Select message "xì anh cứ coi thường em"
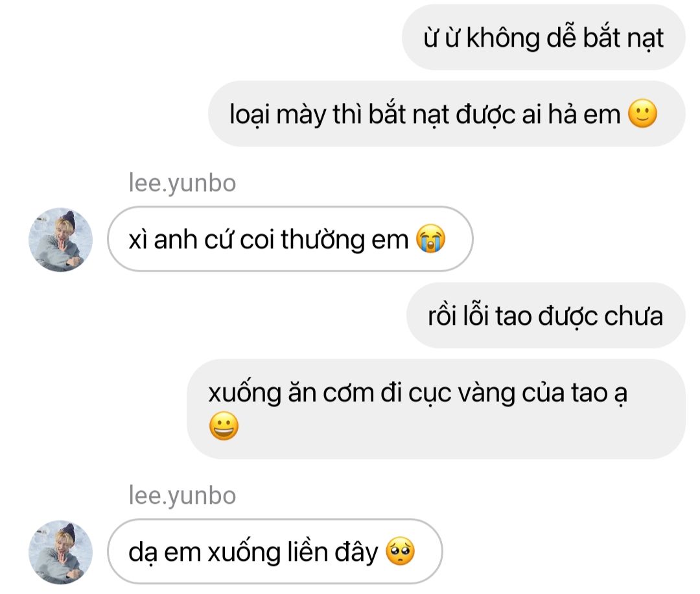 click(x=290, y=239)
